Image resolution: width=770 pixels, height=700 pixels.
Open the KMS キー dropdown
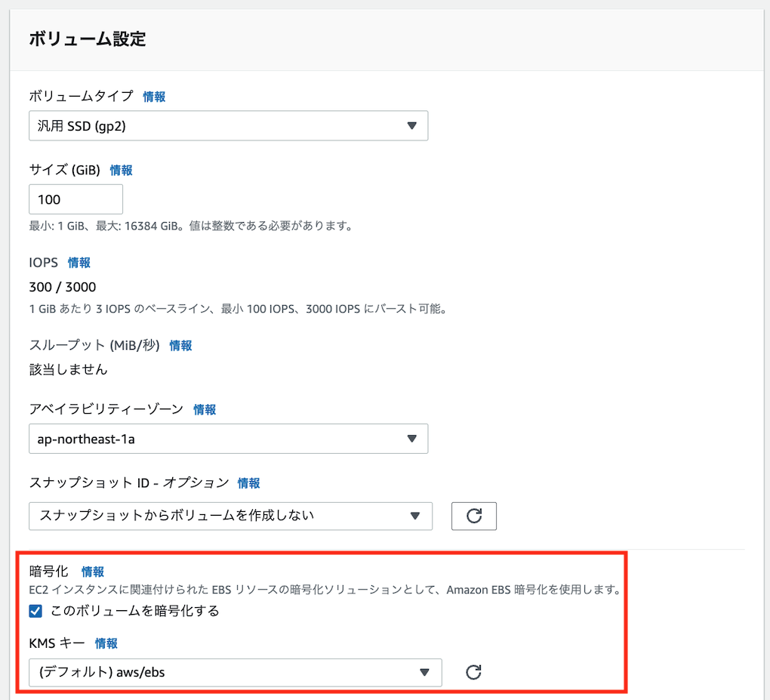(236, 672)
